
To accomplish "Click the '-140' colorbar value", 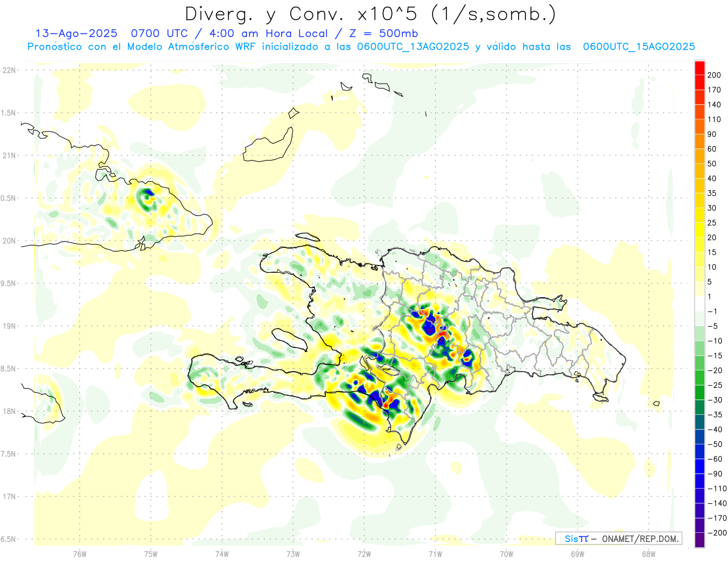I will click(717, 503).
